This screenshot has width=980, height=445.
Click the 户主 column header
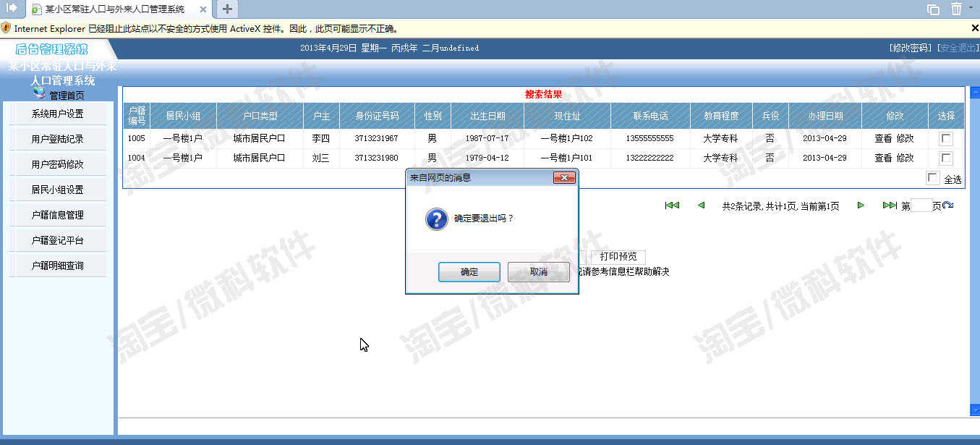pos(321,116)
